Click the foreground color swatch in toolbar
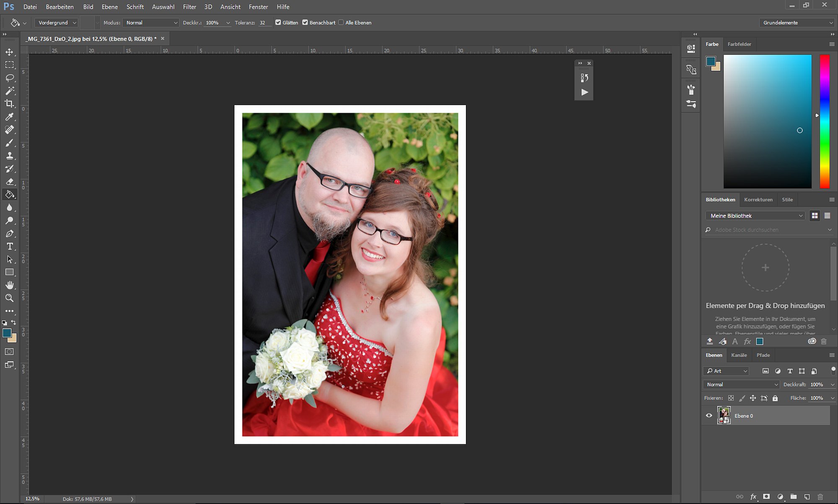This screenshot has height=504, width=838. click(x=7, y=333)
